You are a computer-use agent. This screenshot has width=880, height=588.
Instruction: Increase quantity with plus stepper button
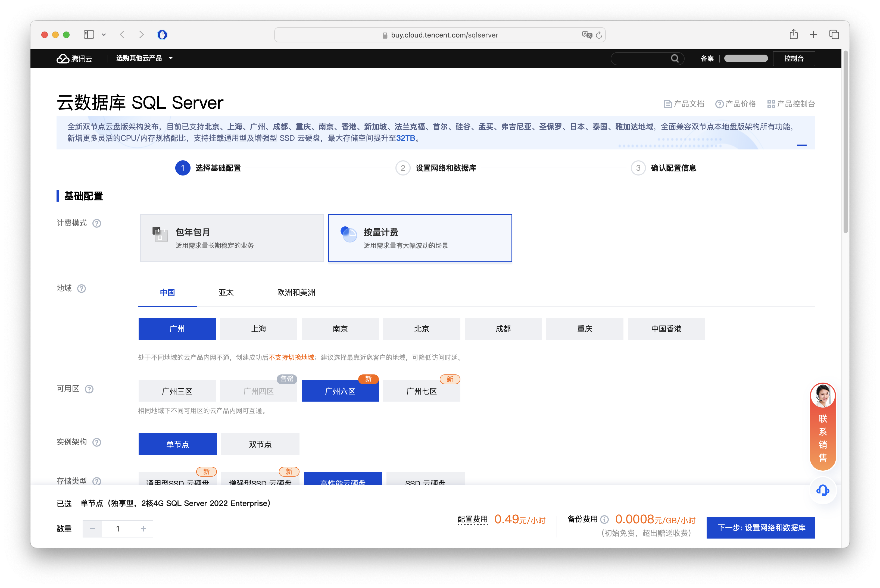pyautogui.click(x=143, y=529)
